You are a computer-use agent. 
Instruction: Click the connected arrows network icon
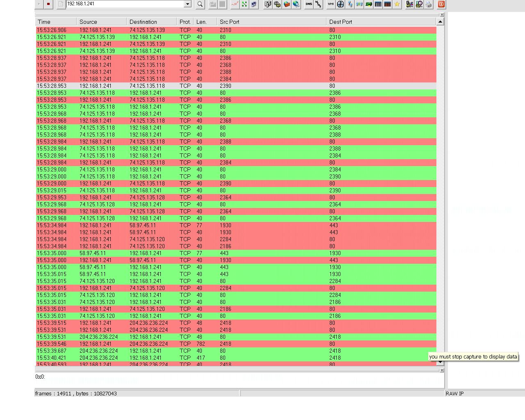pyautogui.click(x=359, y=4)
